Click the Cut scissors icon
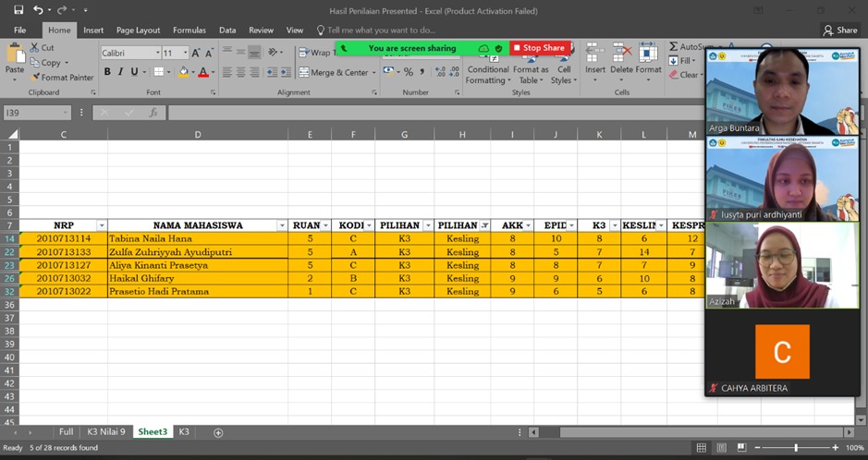The width and height of the screenshot is (868, 460). click(35, 48)
